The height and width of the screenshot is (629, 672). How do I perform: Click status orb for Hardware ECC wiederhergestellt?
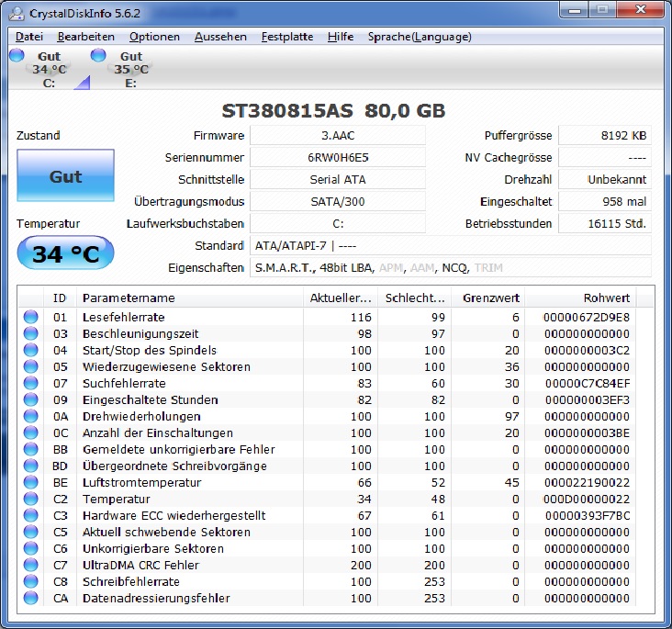pos(30,515)
